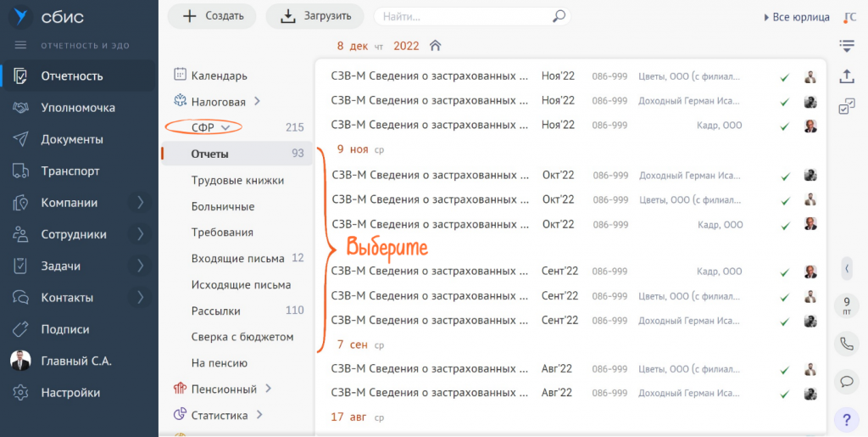Expand the Пенсионный section
The image size is (868, 437).
(x=268, y=389)
